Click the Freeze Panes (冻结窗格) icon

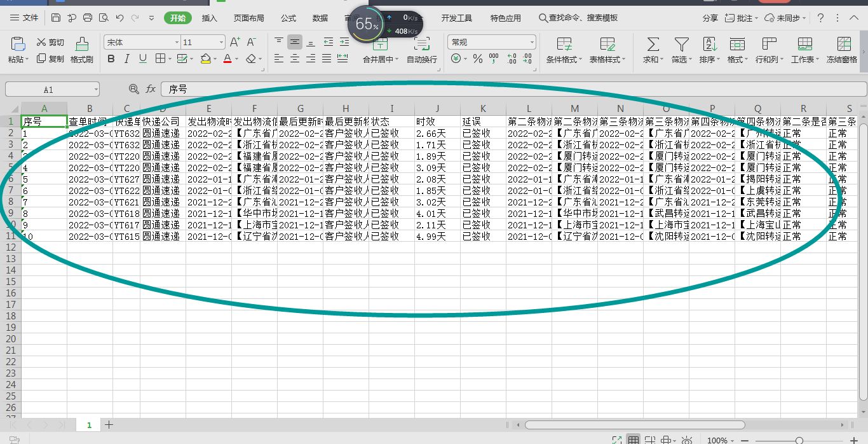click(x=843, y=44)
